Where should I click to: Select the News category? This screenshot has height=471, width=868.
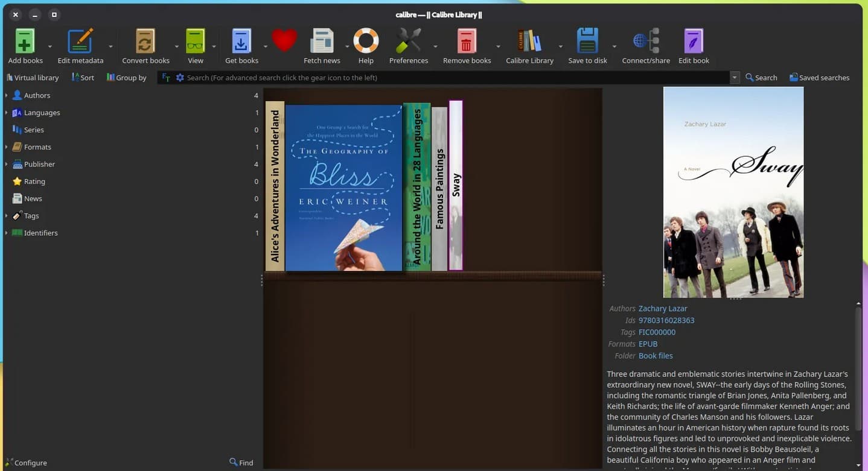coord(33,198)
